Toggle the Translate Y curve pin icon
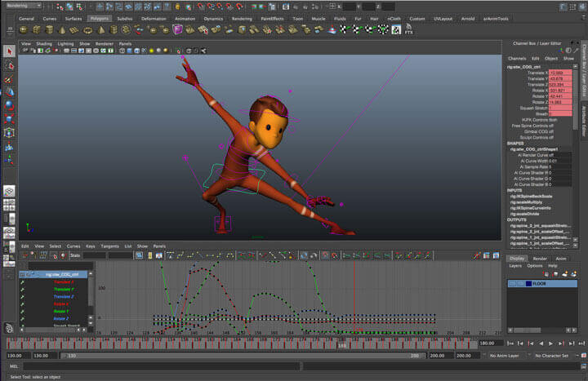This screenshot has width=588, height=381. pyautogui.click(x=23, y=289)
